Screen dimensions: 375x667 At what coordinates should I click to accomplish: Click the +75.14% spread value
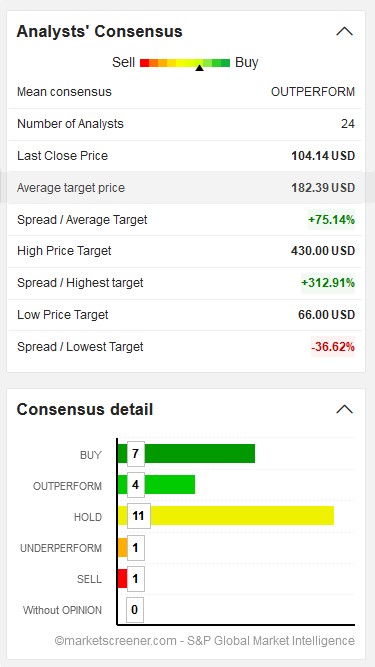tap(331, 220)
